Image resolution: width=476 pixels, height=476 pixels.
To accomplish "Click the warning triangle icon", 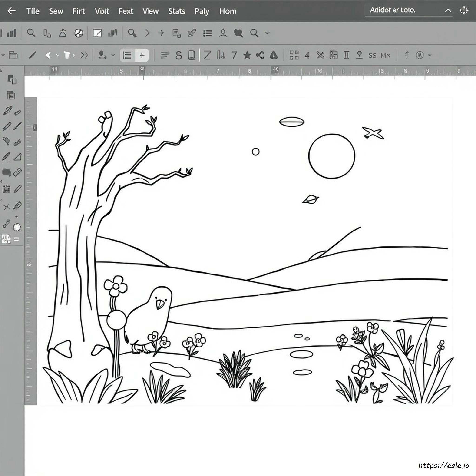I will (274, 55).
